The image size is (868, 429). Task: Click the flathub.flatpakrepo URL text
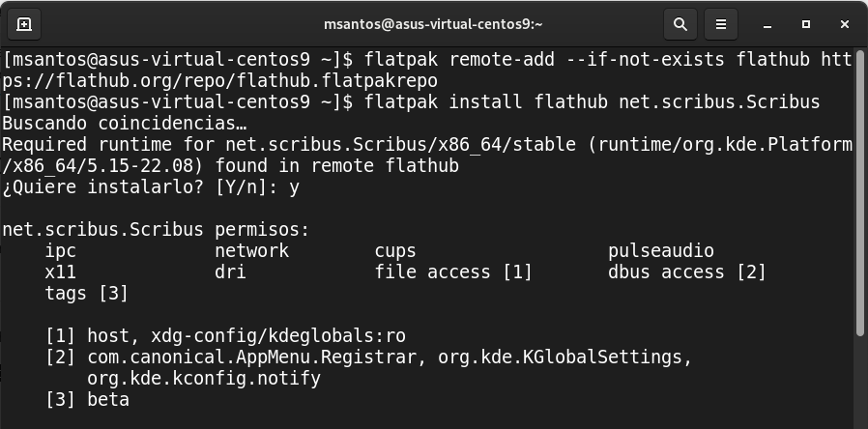pyautogui.click(x=220, y=81)
